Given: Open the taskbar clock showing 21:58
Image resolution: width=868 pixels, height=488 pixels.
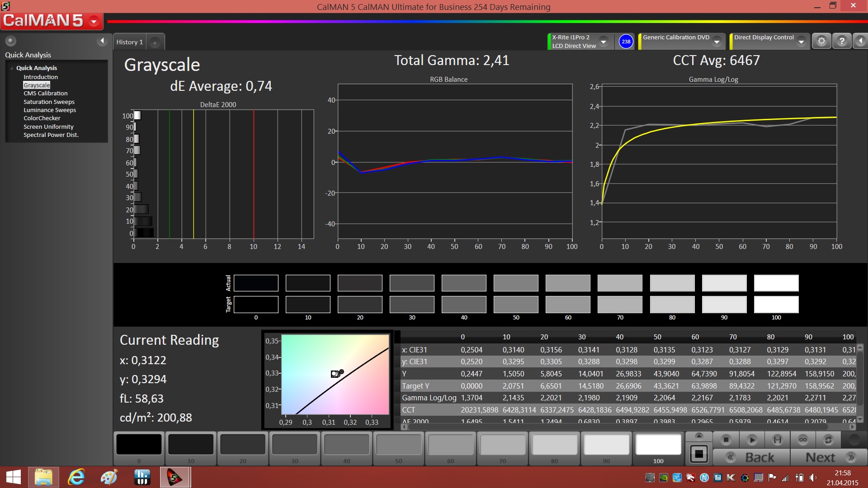Looking at the screenshot, I should pos(842,478).
